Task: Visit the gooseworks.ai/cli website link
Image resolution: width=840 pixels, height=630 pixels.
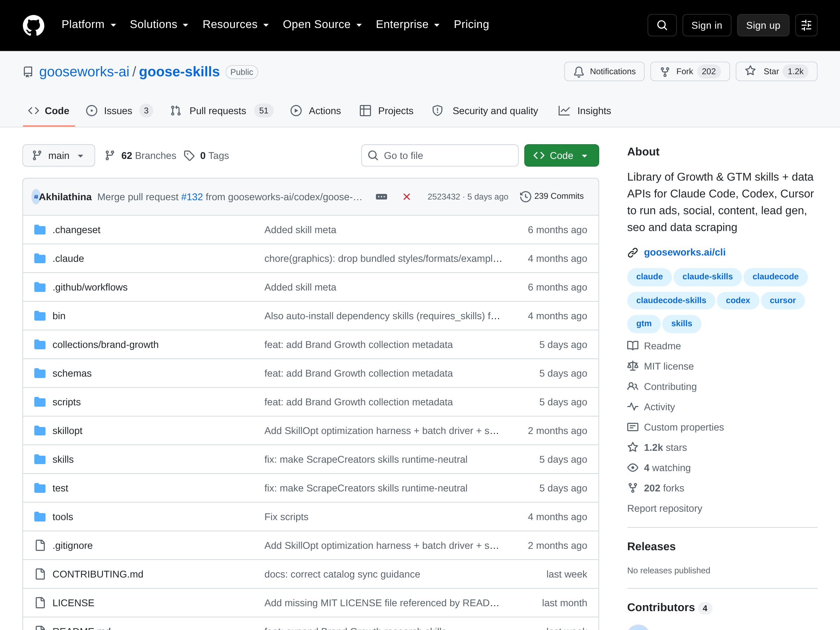Action: tap(685, 252)
